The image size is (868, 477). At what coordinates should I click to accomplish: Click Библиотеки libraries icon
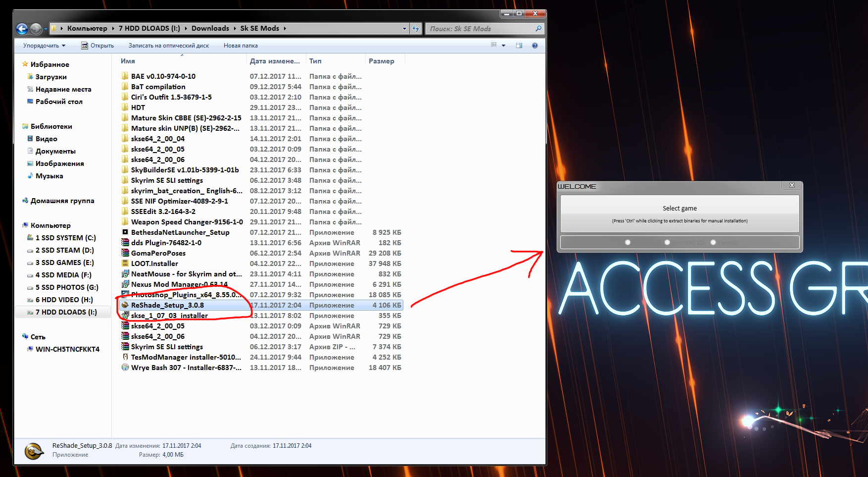coord(25,126)
